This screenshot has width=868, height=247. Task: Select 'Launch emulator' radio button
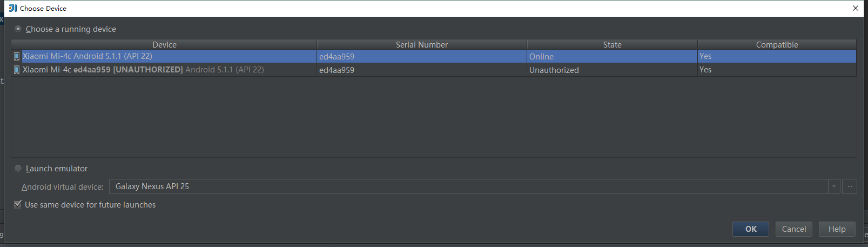(18, 169)
